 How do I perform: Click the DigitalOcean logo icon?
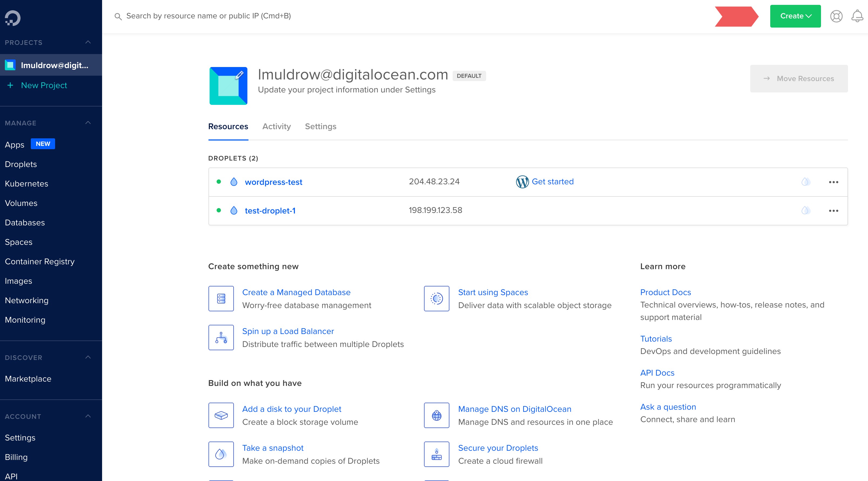tap(13, 18)
